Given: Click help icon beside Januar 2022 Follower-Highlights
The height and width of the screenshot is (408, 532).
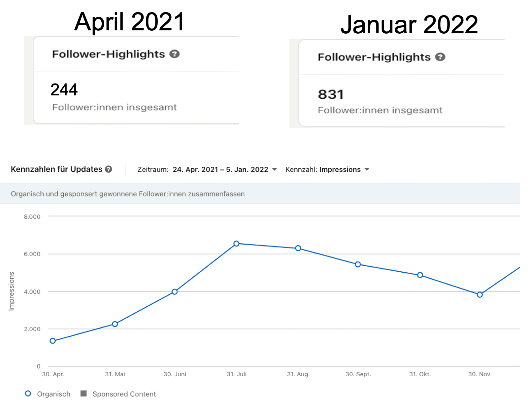Looking at the screenshot, I should pos(440,57).
